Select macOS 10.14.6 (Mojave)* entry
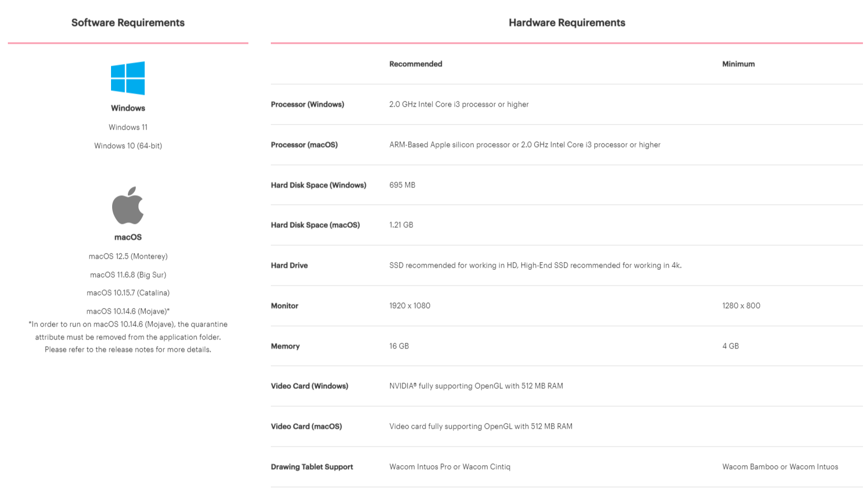This screenshot has height=496, width=868. [x=128, y=311]
